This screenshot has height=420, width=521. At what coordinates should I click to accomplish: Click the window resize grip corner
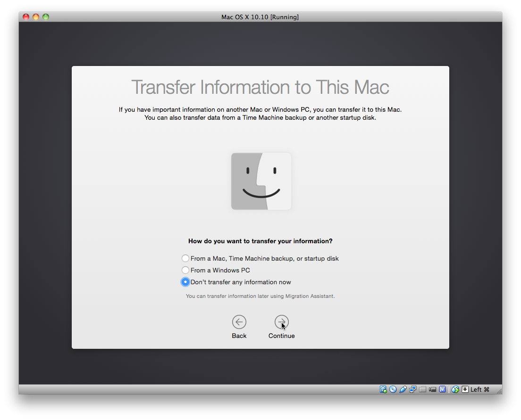499,391
